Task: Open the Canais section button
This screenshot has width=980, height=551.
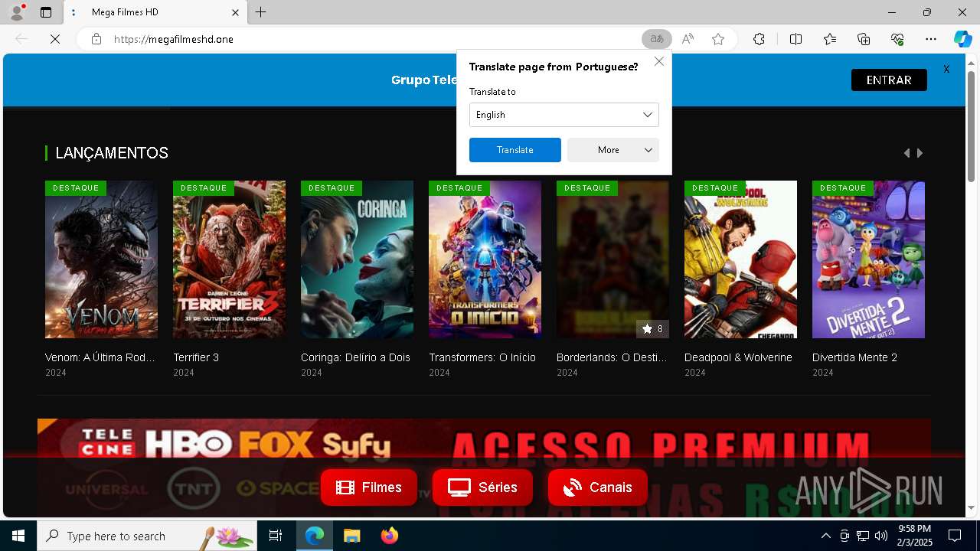Action: pos(598,487)
